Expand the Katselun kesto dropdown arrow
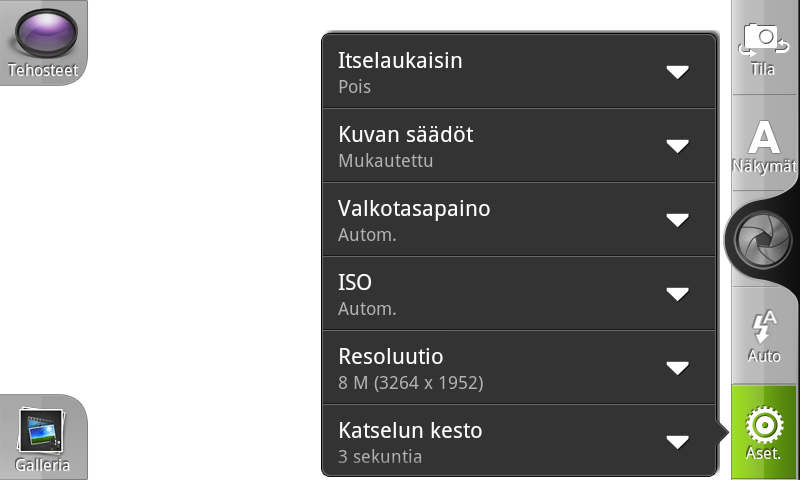800x480 pixels. click(678, 442)
